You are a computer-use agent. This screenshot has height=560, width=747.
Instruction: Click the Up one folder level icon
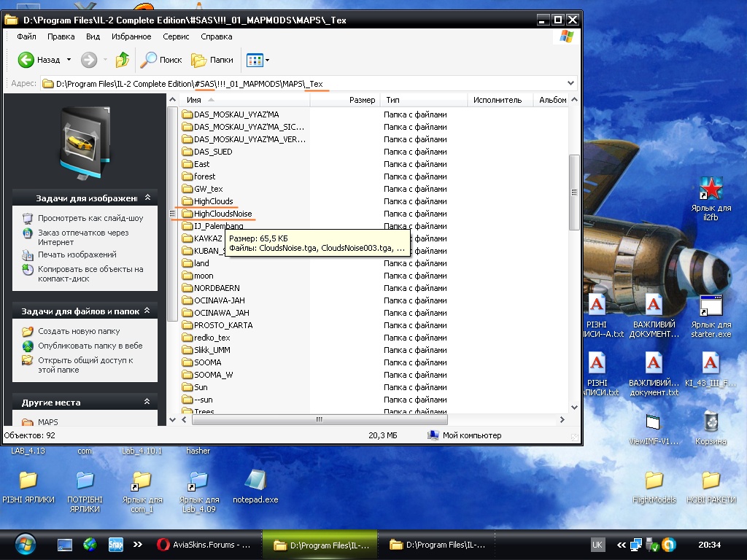pyautogui.click(x=123, y=60)
